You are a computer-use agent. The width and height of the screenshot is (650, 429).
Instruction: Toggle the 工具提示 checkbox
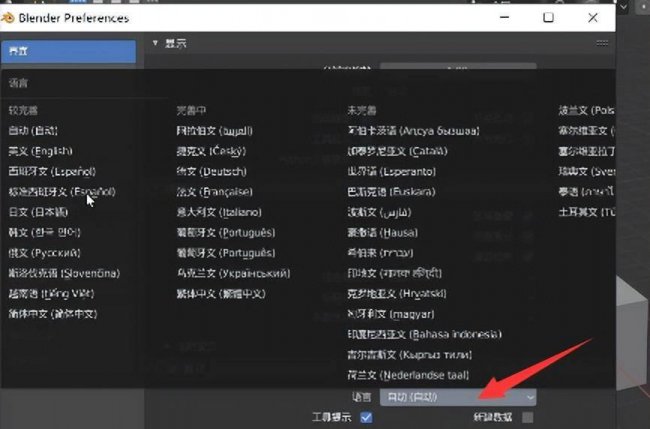(366, 417)
